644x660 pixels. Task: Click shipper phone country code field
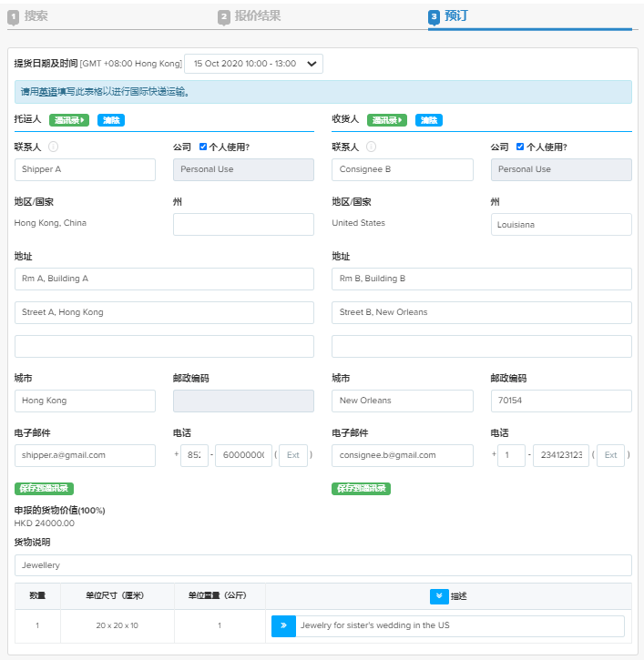[195, 455]
